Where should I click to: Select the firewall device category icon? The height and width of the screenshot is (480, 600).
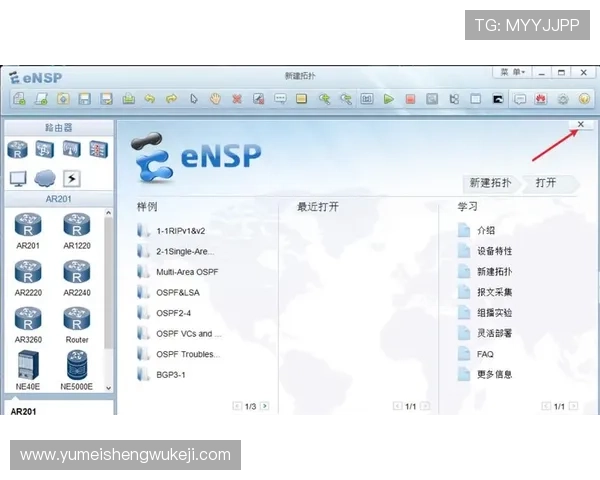[x=99, y=149]
